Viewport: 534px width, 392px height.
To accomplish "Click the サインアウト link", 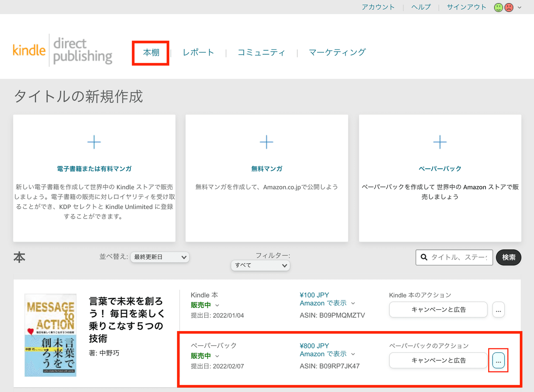I will coord(467,7).
